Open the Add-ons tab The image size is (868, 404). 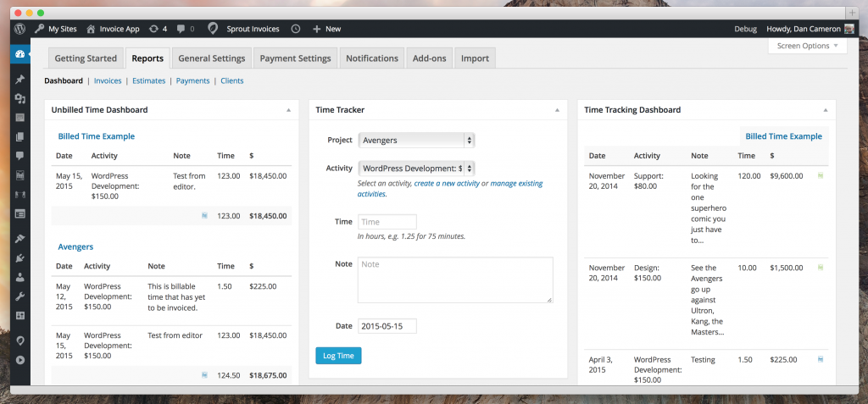[430, 58]
